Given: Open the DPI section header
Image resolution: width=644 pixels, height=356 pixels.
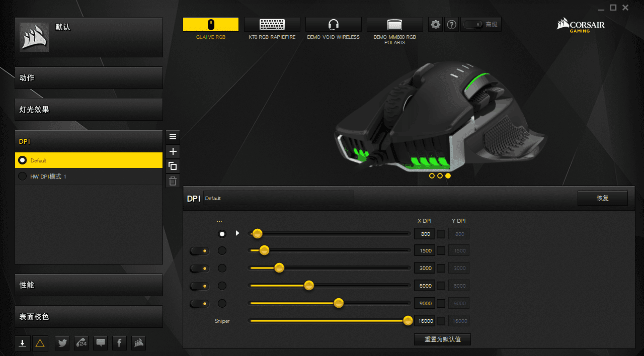Looking at the screenshot, I should point(89,141).
